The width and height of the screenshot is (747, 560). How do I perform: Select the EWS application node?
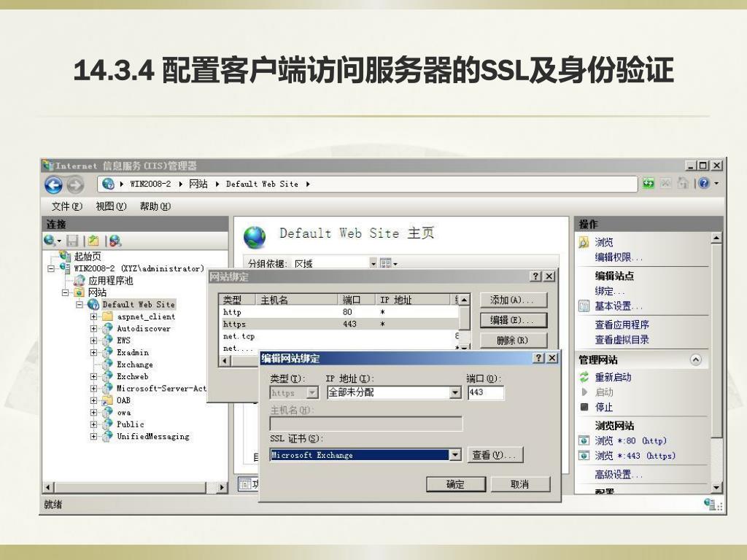tap(123, 341)
